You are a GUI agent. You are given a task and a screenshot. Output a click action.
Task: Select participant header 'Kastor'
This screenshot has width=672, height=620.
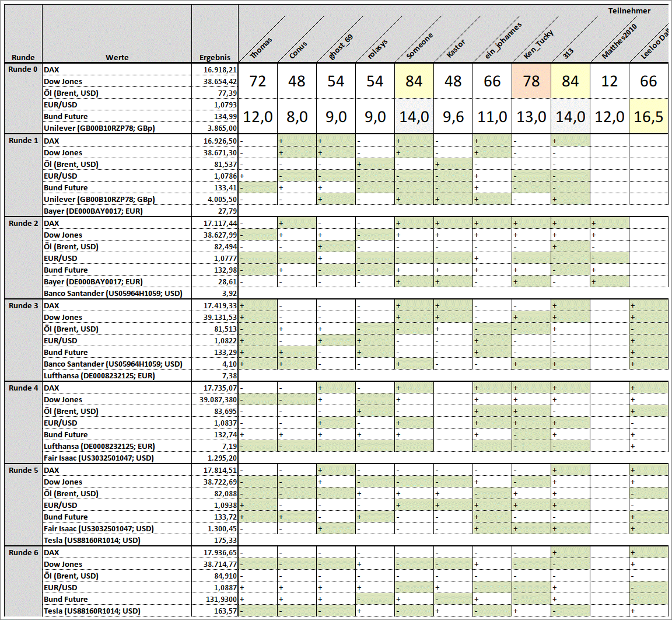tap(455, 48)
